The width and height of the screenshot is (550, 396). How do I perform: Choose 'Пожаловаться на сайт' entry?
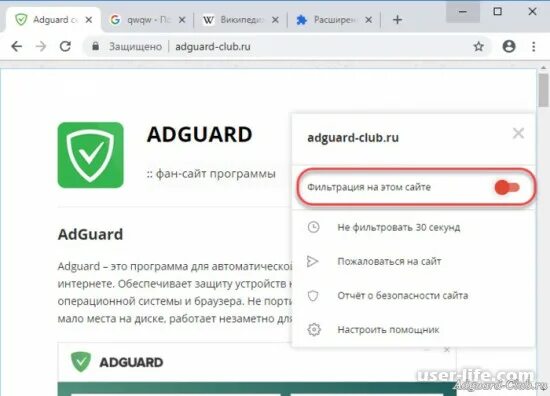[x=389, y=261]
